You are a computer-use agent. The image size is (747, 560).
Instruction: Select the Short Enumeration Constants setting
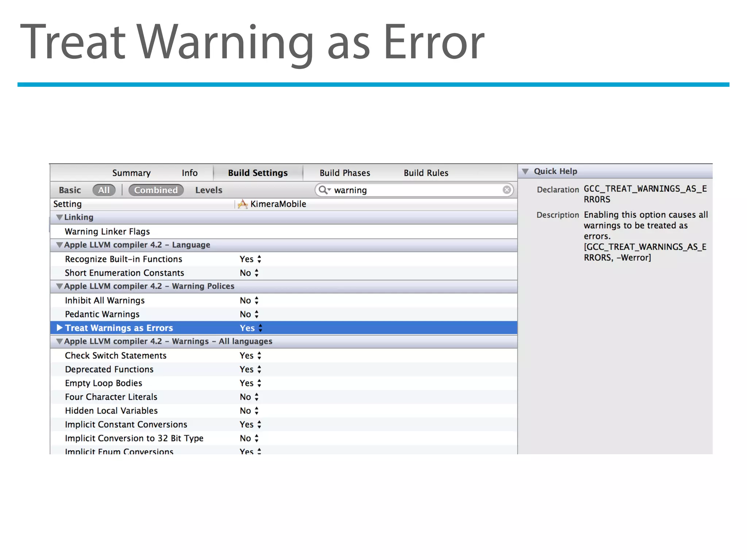coord(124,273)
